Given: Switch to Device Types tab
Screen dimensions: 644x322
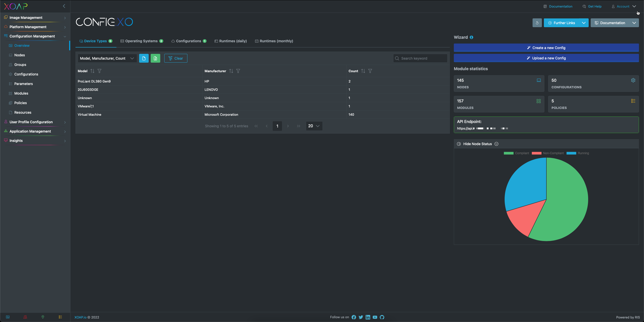Looking at the screenshot, I should (x=96, y=41).
